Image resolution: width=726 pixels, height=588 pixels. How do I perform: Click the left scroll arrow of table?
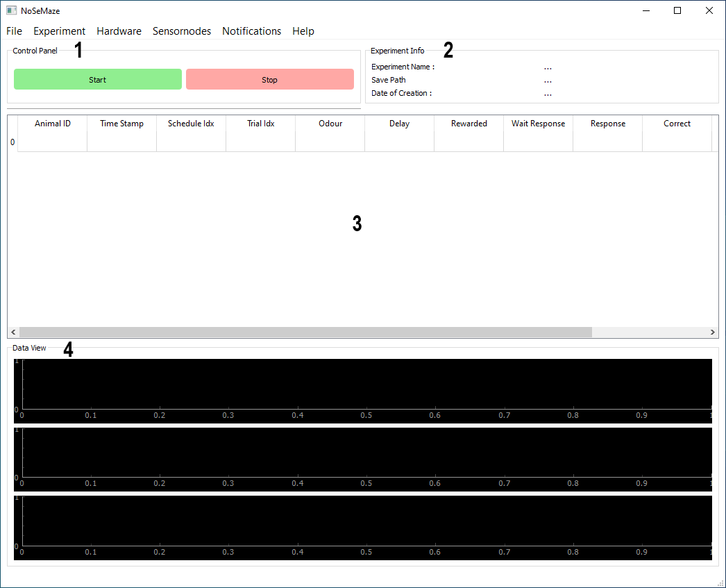click(13, 332)
